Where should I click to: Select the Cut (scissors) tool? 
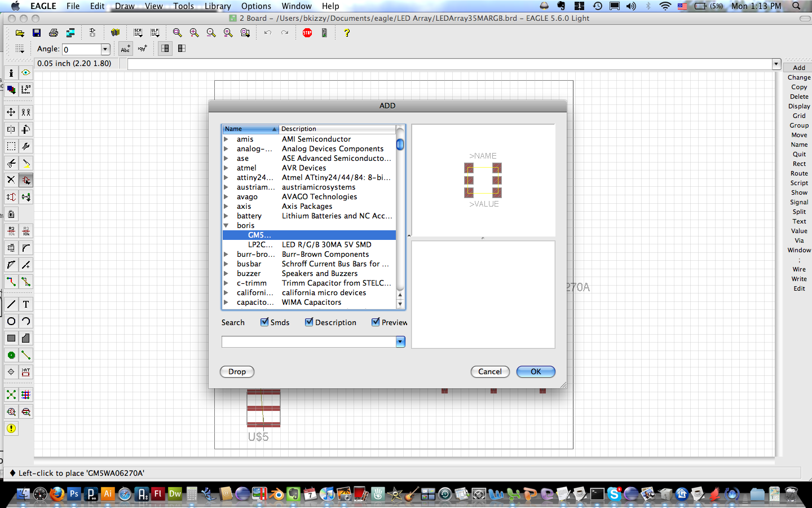[11, 163]
